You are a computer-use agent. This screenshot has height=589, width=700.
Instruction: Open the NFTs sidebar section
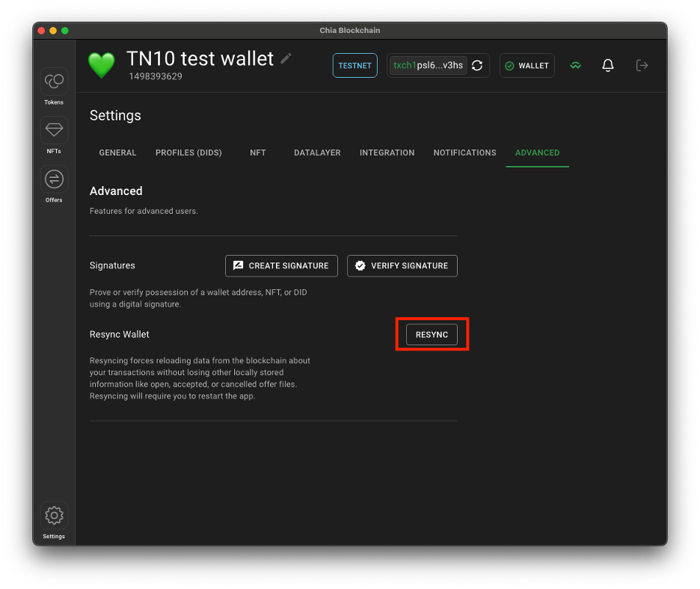click(54, 135)
